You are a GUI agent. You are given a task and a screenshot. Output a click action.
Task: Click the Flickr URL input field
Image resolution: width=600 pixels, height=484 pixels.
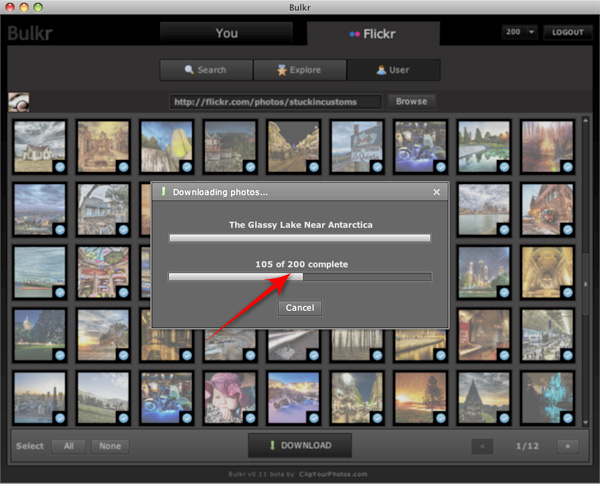[276, 102]
